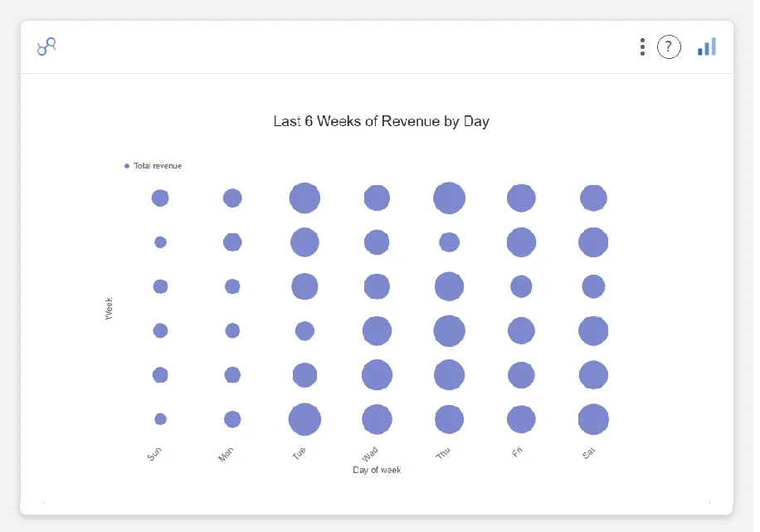Select the bottom row Friday bubble
The height and width of the screenshot is (532, 760).
(x=521, y=419)
